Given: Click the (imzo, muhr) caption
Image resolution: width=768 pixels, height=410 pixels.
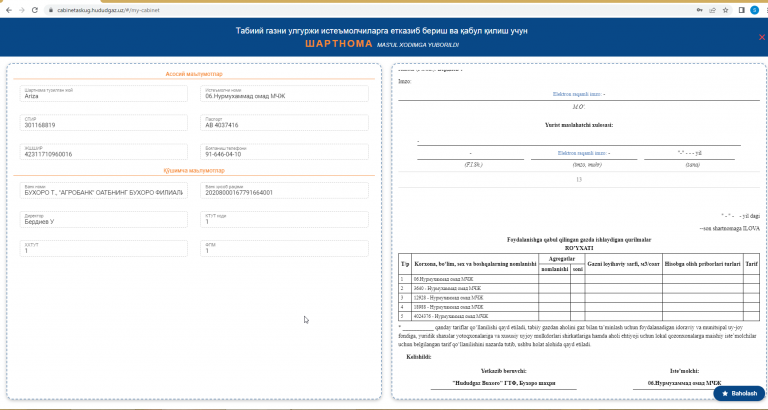Looking at the screenshot, I should pos(587,165).
